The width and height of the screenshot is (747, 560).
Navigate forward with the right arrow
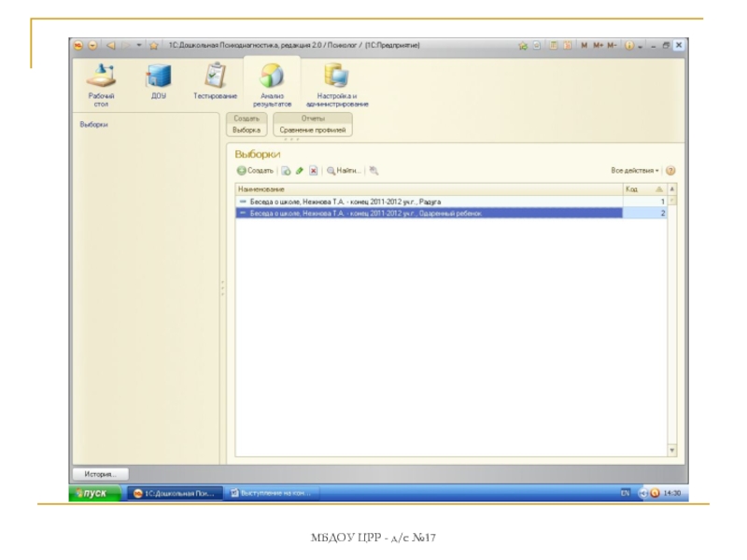pos(125,45)
